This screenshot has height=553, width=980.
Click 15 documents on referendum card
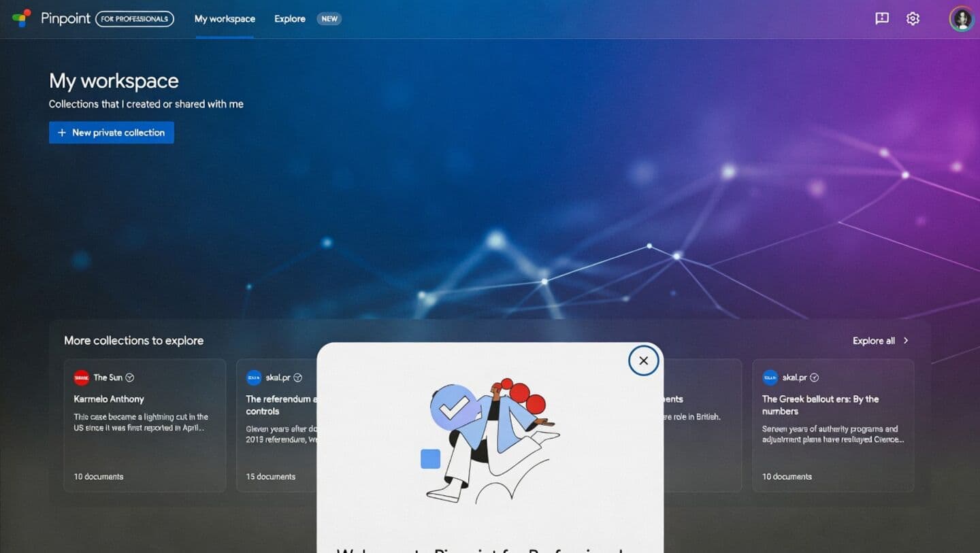pos(271,477)
